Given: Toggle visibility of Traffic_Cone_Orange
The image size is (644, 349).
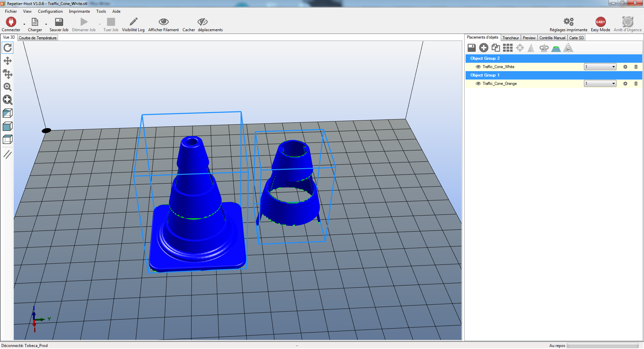Looking at the screenshot, I should tap(478, 84).
